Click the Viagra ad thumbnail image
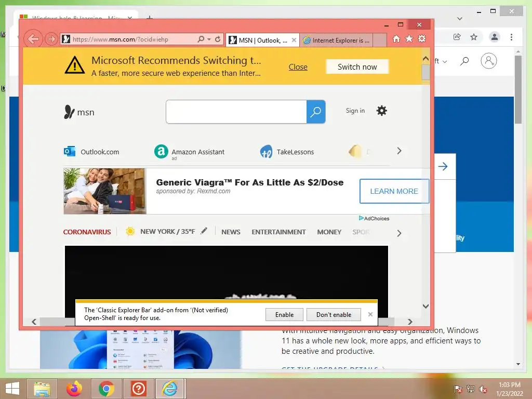This screenshot has height=399, width=532. (x=105, y=191)
